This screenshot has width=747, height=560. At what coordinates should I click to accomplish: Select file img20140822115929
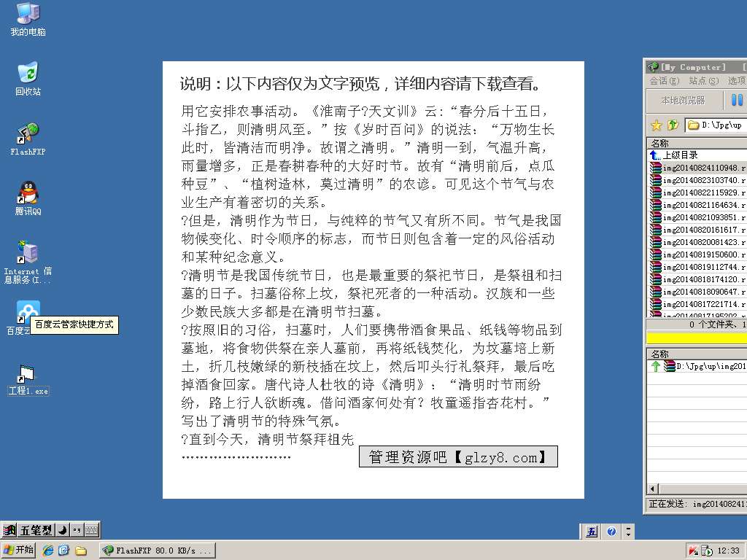[698, 192]
